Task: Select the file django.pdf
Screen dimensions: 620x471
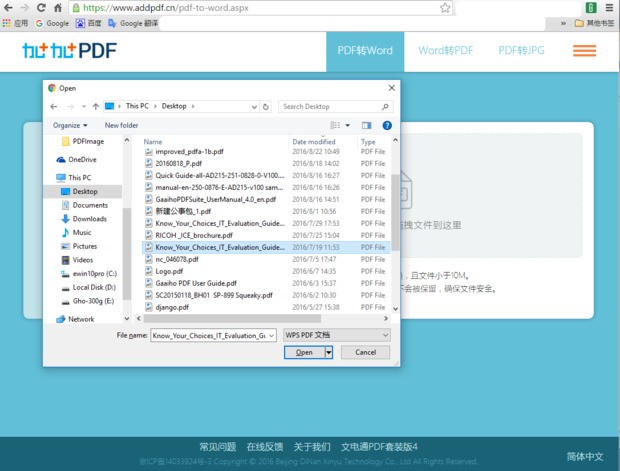Action: point(266,307)
